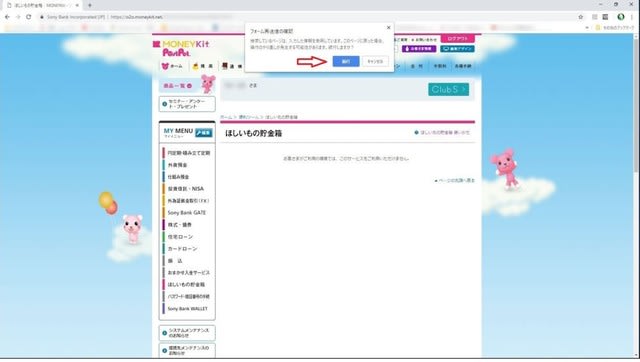640x362 pixels.
Task: Jump to page top via ページの先頭へ戻る link
Action: pyautogui.click(x=455, y=180)
